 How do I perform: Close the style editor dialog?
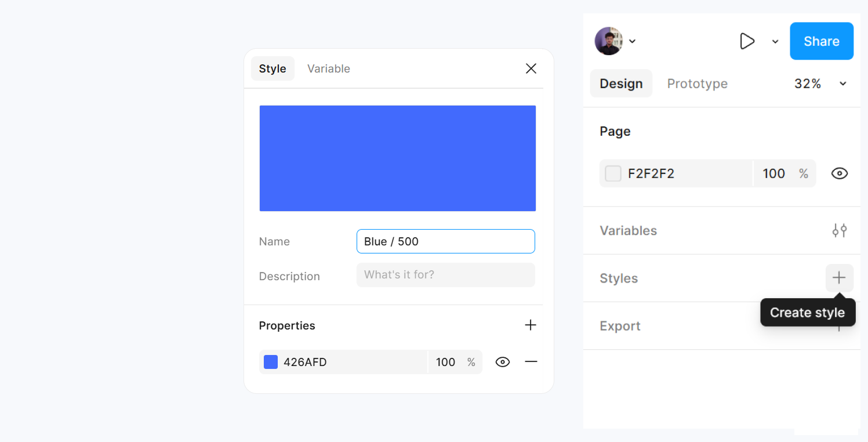click(531, 68)
